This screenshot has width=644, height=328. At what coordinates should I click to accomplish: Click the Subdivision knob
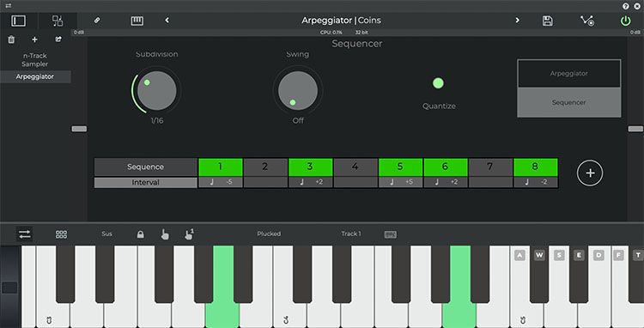pyautogui.click(x=156, y=90)
